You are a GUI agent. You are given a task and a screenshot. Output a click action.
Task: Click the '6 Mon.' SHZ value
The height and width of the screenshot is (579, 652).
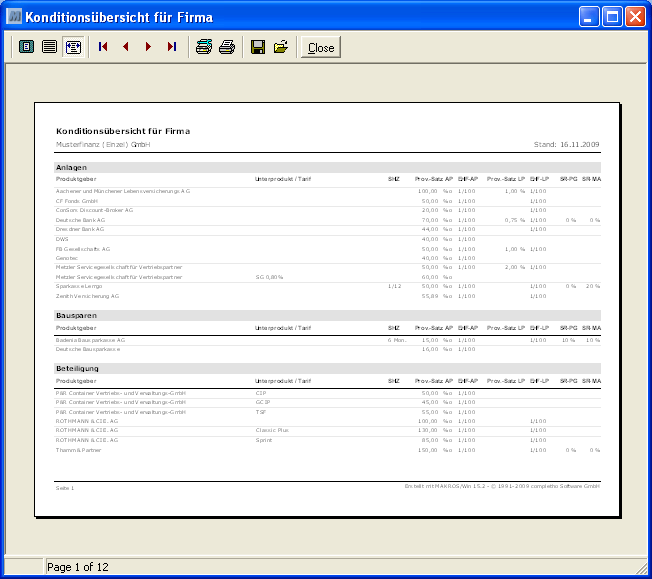pos(397,340)
